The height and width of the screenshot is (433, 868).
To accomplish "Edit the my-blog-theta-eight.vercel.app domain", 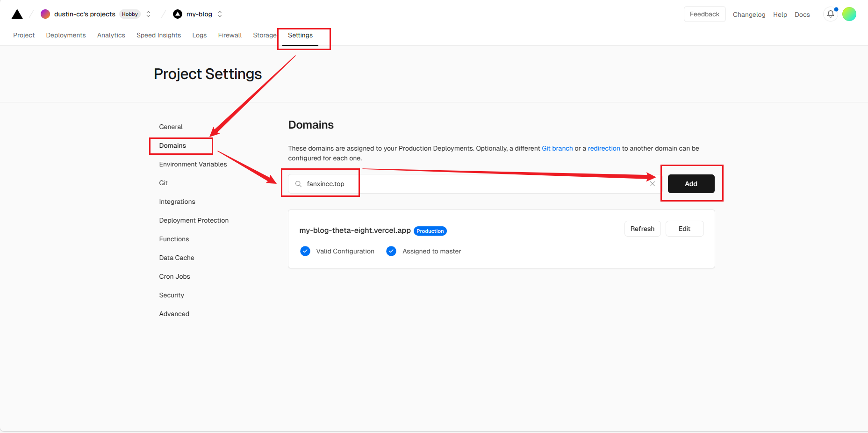I will pos(684,229).
